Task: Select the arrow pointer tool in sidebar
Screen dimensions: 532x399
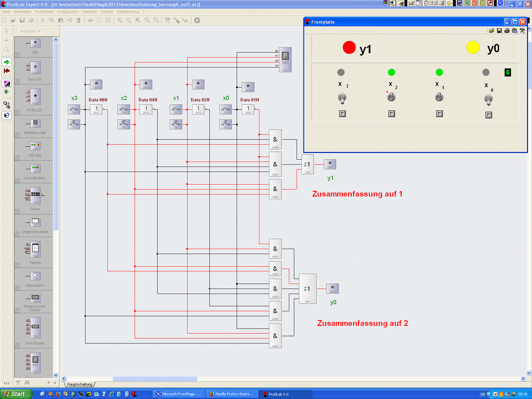Action: pos(7,31)
